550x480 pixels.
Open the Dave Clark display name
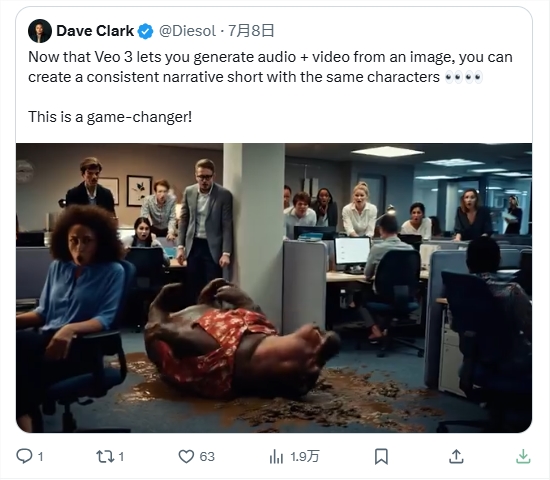(95, 31)
